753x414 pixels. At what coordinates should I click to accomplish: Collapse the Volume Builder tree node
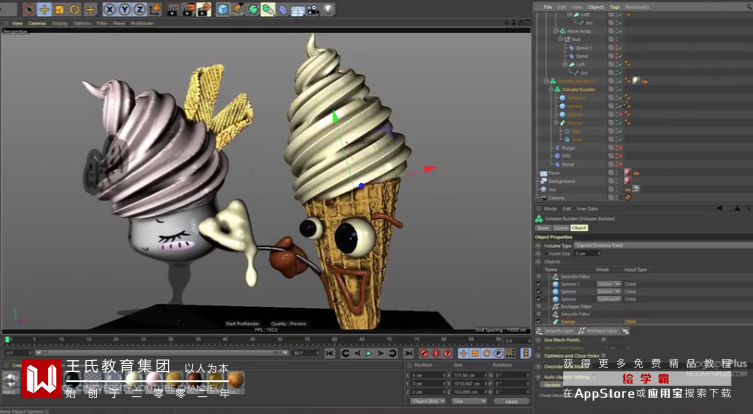click(550, 90)
